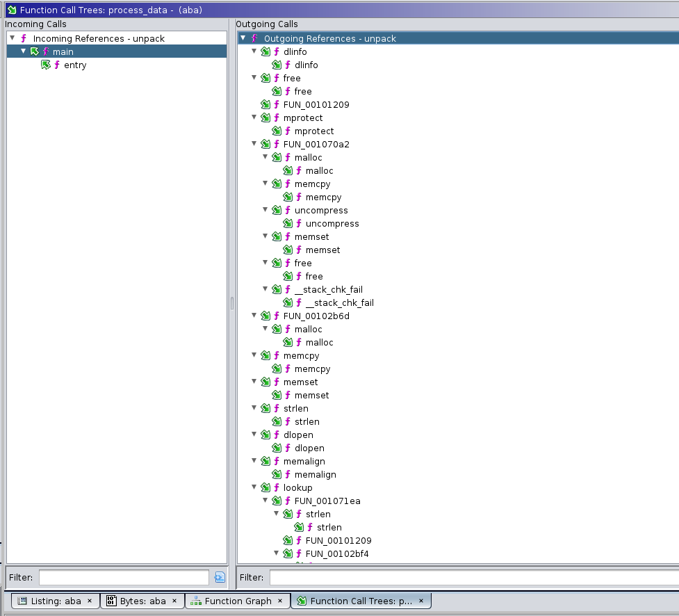Switch to the Listing: aba tab
The image size is (679, 616).
[56, 601]
